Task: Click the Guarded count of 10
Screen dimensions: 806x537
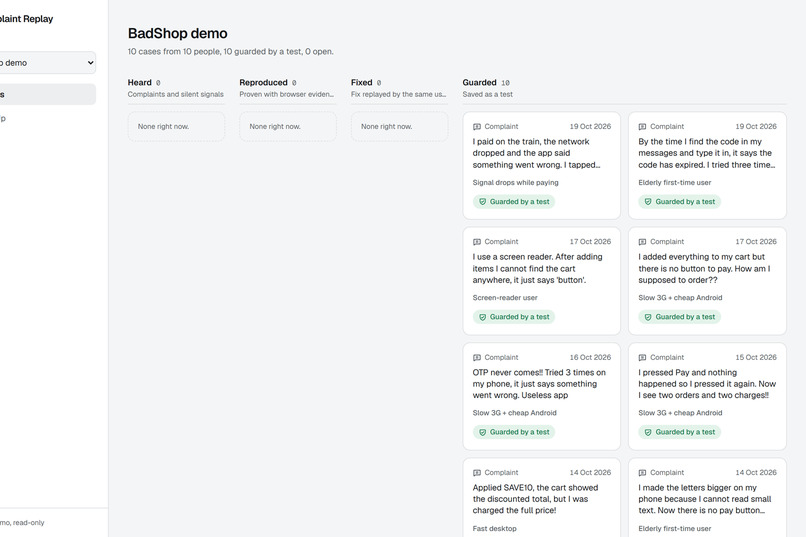Action: point(505,83)
